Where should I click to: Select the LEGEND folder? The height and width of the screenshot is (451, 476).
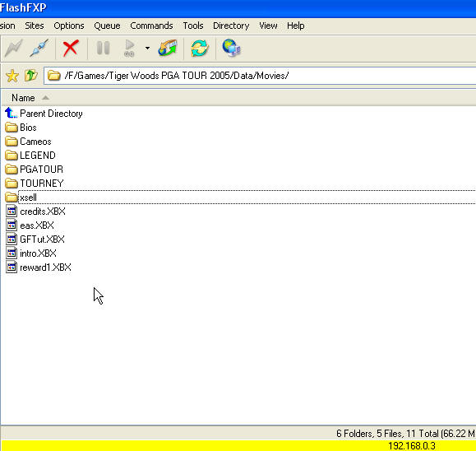point(38,156)
